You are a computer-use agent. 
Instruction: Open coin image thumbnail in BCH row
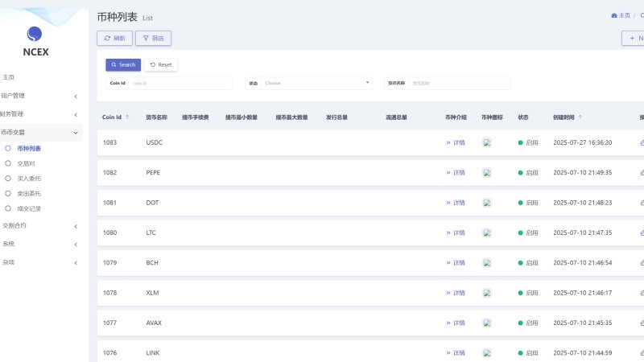pyautogui.click(x=487, y=263)
